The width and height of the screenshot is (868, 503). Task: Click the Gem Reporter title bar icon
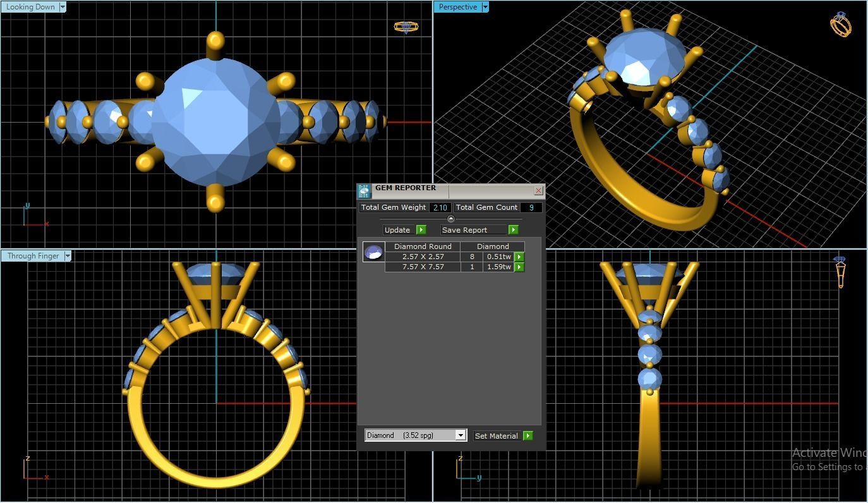click(364, 191)
